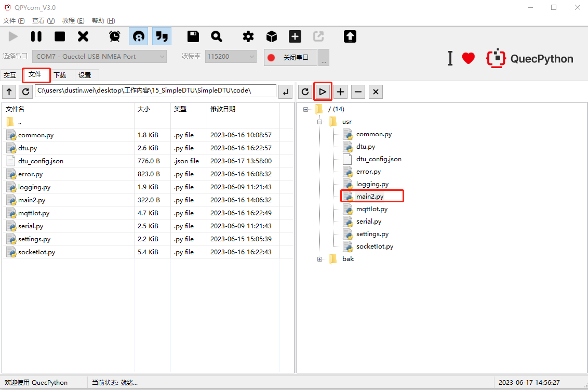Image resolution: width=588 pixels, height=390 pixels.
Task: Expand the bak folder in device tree
Action: point(320,259)
